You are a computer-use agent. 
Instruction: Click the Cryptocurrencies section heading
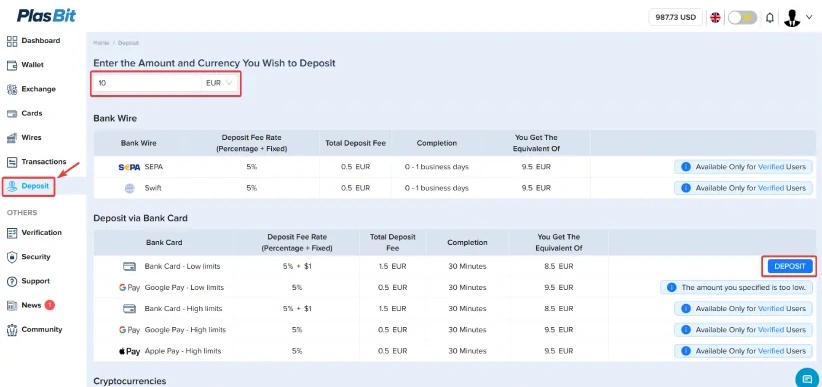point(129,381)
